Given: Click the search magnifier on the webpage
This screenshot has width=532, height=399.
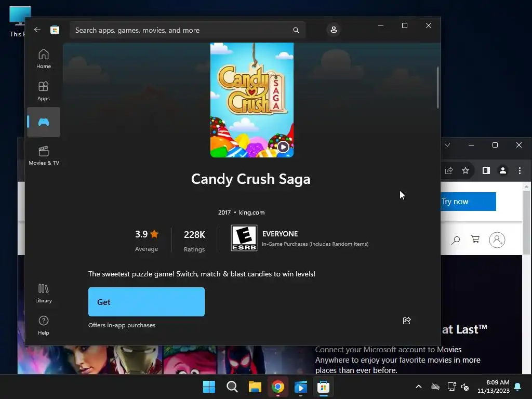Looking at the screenshot, I should pyautogui.click(x=456, y=240).
